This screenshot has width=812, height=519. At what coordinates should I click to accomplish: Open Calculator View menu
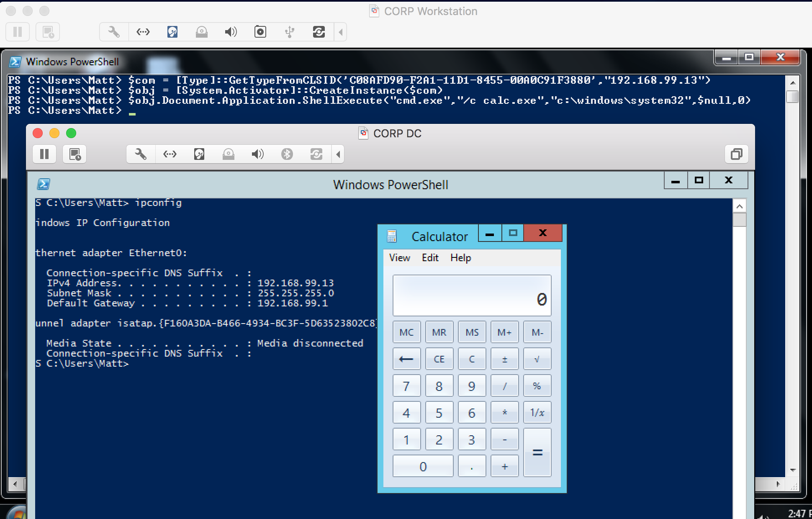399,258
